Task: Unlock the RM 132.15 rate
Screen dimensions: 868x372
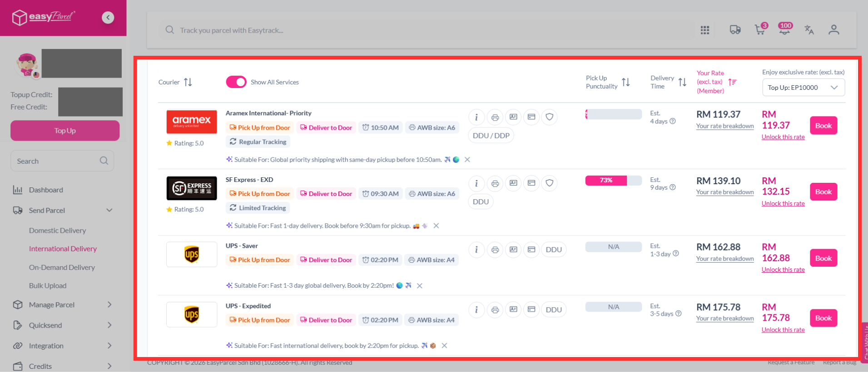Action: click(783, 204)
